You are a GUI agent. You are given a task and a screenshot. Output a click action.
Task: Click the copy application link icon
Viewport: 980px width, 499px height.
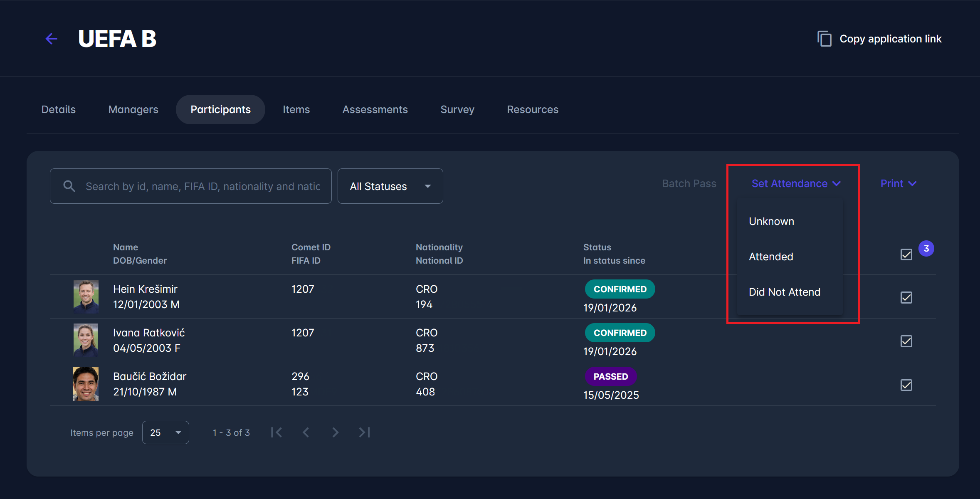click(824, 39)
